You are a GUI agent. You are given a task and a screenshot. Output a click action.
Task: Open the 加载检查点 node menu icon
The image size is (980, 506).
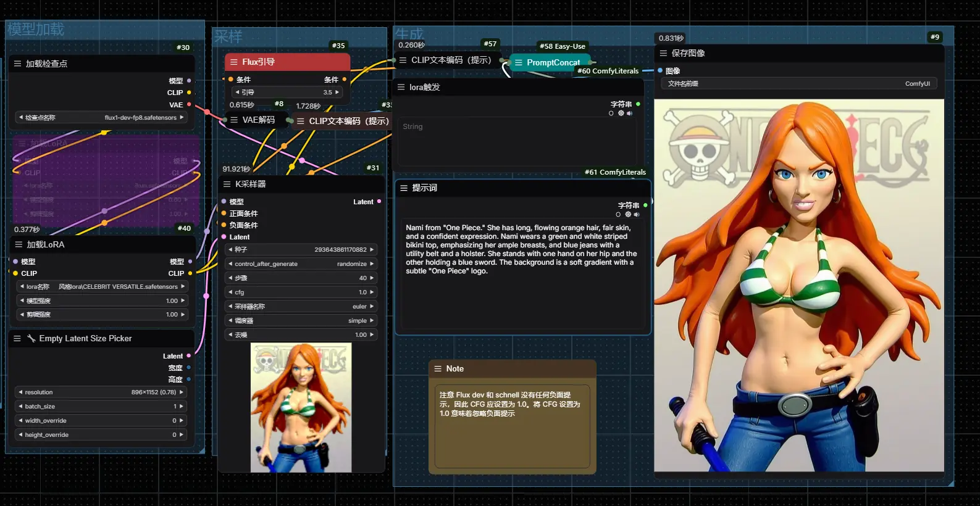pyautogui.click(x=17, y=64)
